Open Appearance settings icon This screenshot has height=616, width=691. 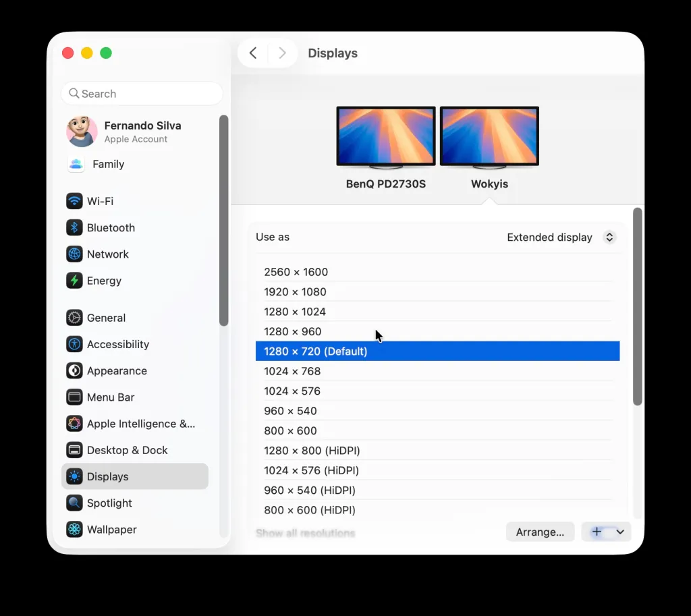click(74, 370)
